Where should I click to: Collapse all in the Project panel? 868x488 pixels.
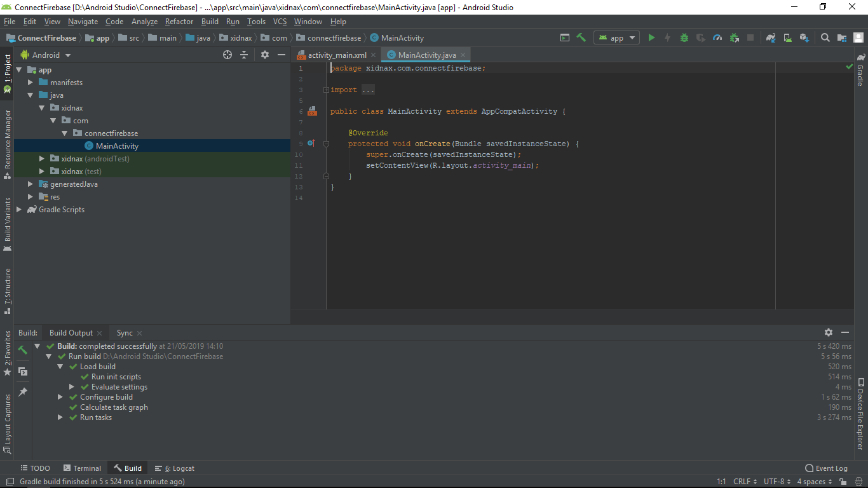(244, 55)
